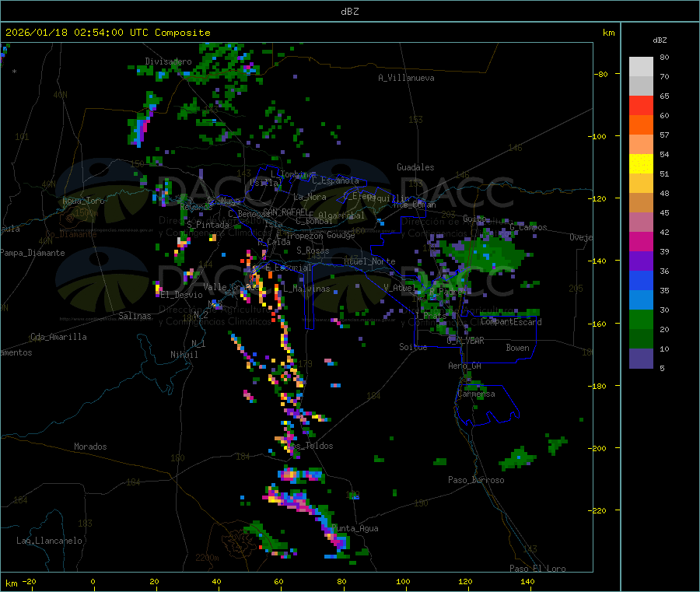Click the S_Pintada map label
Viewport: 700px width, 592px height.
coord(208,225)
